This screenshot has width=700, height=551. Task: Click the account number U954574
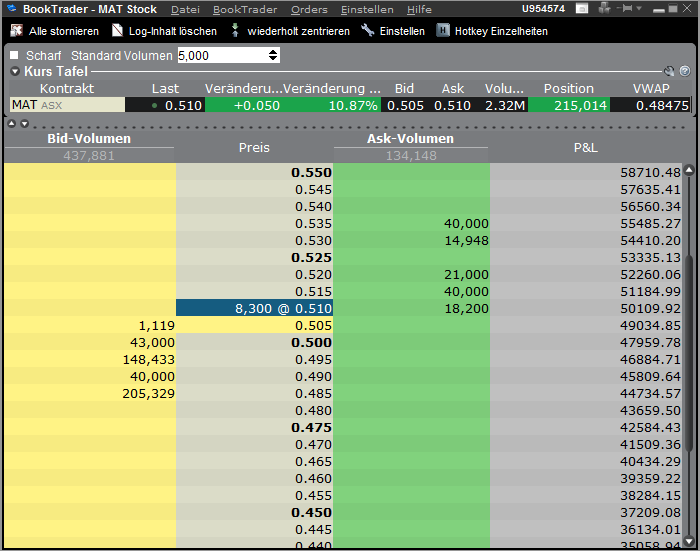[543, 8]
